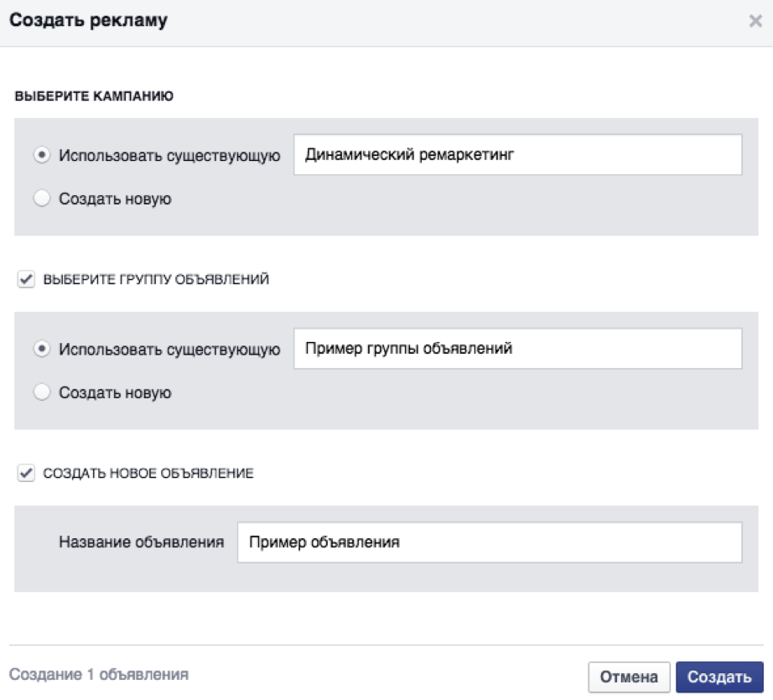Click the Выберите кампанию section heading
The height and width of the screenshot is (700, 773).
[x=94, y=96]
